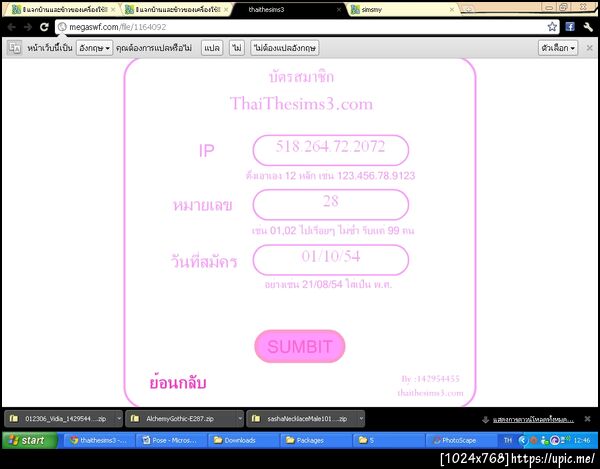Click the ย้อนกลับ back link

[x=178, y=383]
